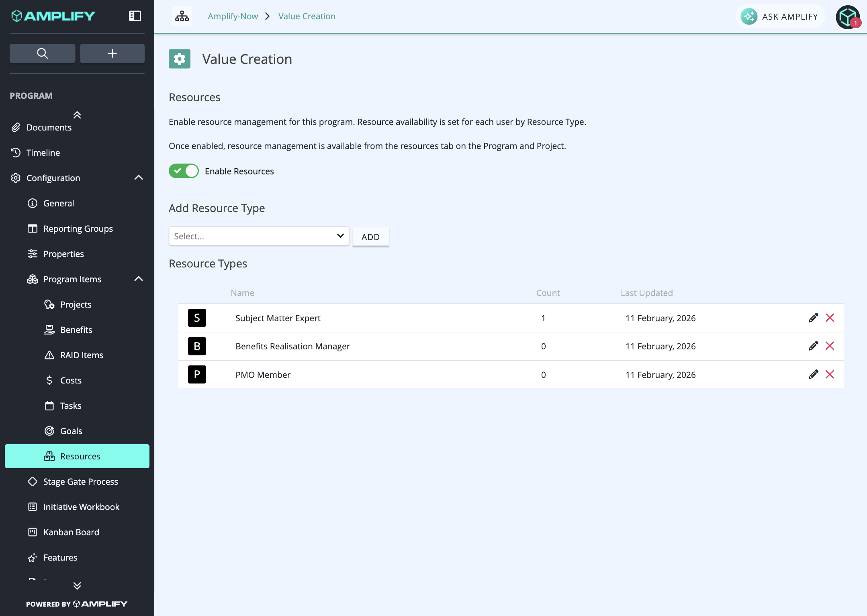
Task: Click the B badge of Benefits Realisation Manager
Action: (x=197, y=346)
